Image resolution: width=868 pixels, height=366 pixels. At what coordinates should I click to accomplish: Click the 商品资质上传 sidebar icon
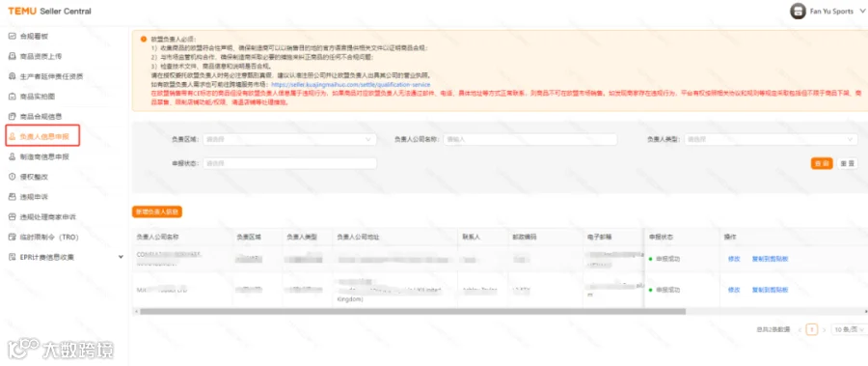pyautogui.click(x=13, y=56)
